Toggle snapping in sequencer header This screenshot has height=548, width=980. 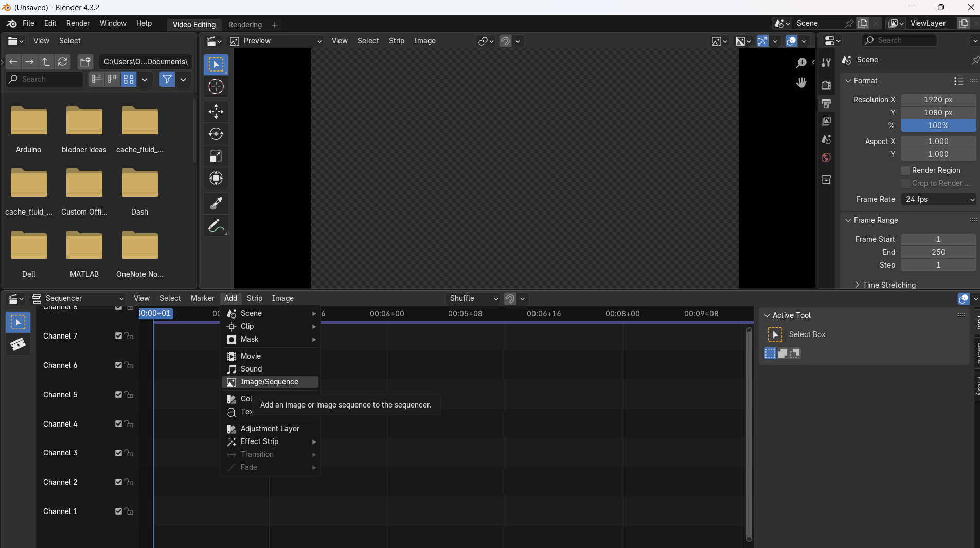(x=510, y=298)
